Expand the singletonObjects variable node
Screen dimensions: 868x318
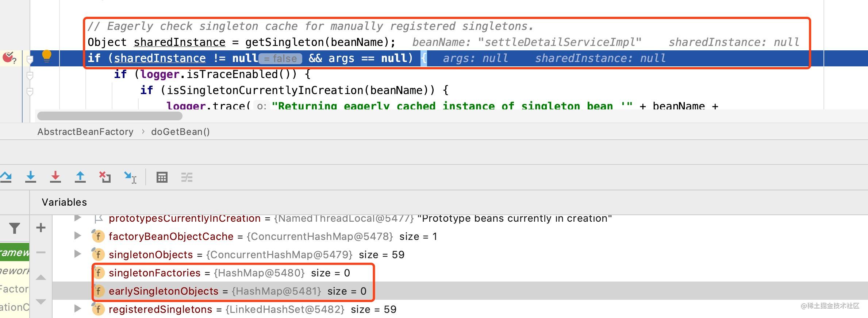(77, 254)
